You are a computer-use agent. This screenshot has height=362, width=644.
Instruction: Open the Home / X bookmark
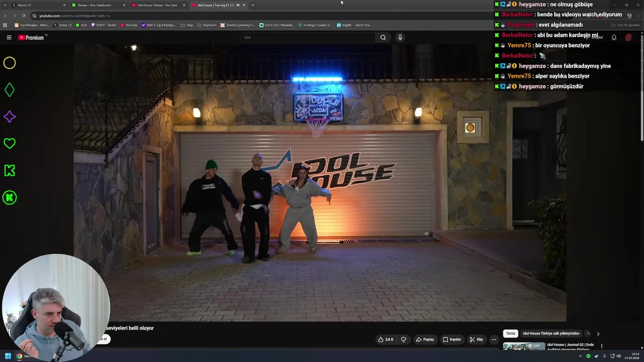(62, 25)
